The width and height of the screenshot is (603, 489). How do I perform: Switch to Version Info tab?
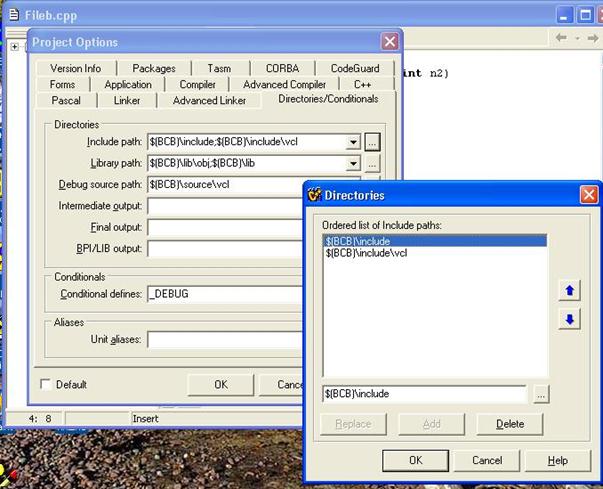pyautogui.click(x=76, y=68)
